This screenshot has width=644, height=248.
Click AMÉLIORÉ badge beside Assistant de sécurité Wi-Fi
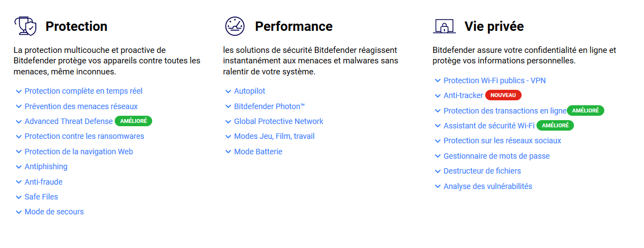point(555,126)
